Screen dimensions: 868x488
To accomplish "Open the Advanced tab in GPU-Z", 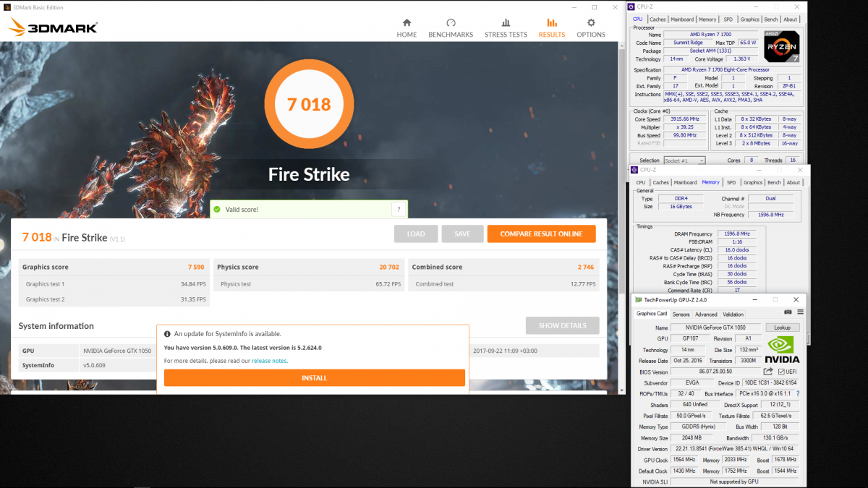I will pos(706,314).
